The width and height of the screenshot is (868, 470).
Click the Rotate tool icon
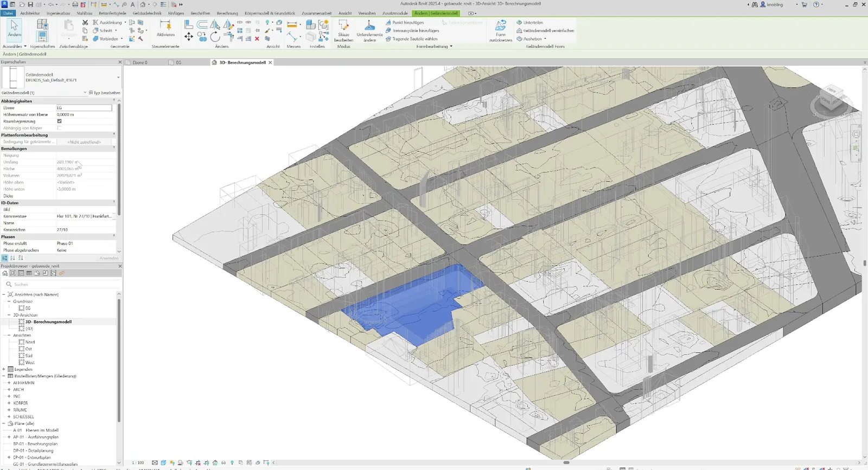[x=215, y=36]
